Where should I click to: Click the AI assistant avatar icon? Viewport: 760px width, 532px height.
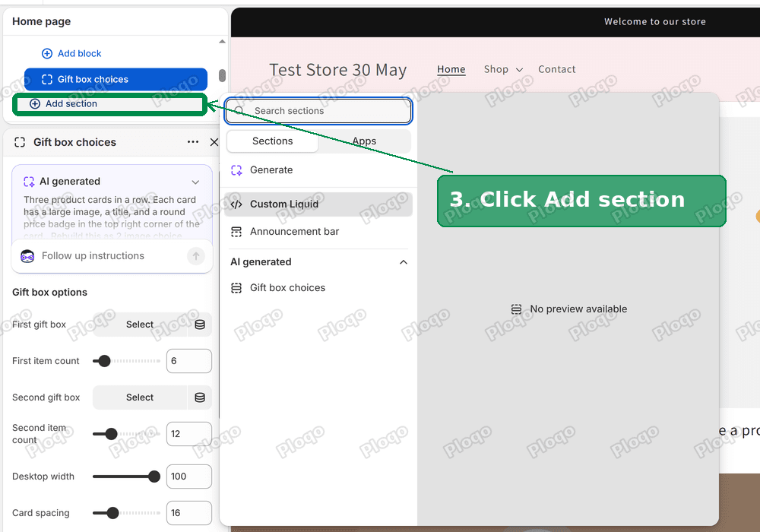pos(27,256)
